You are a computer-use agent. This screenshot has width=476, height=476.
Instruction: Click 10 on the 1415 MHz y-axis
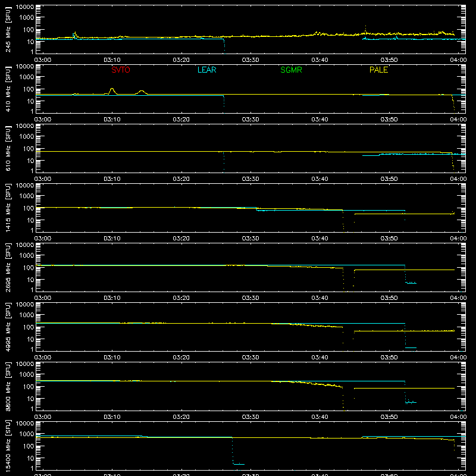(30, 220)
